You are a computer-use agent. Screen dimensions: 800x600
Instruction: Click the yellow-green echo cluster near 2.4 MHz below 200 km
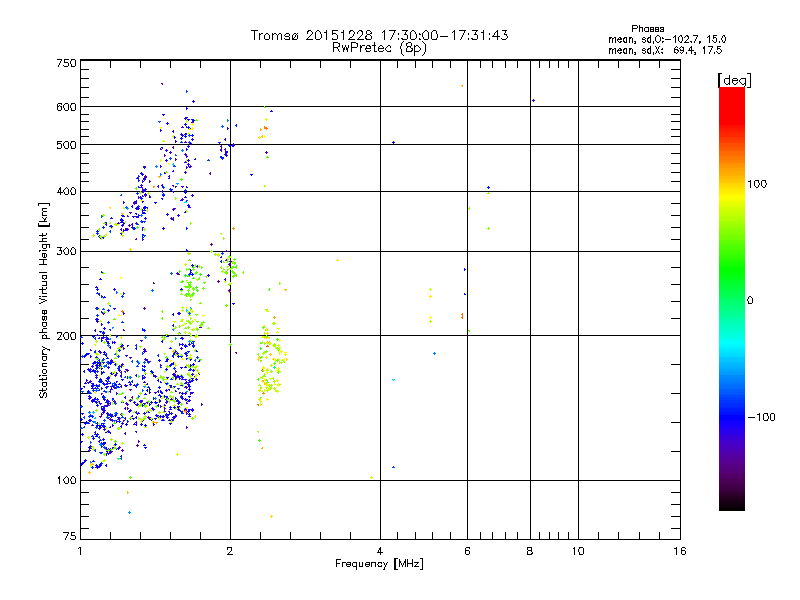[x=270, y=362]
